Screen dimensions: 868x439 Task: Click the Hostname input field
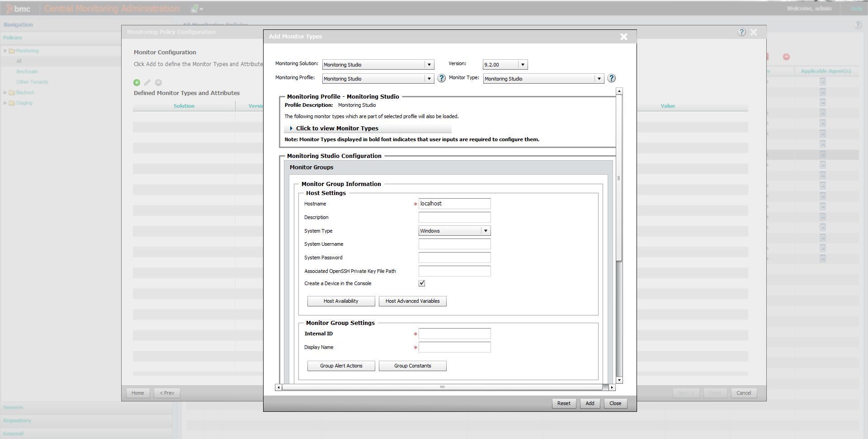click(x=454, y=204)
